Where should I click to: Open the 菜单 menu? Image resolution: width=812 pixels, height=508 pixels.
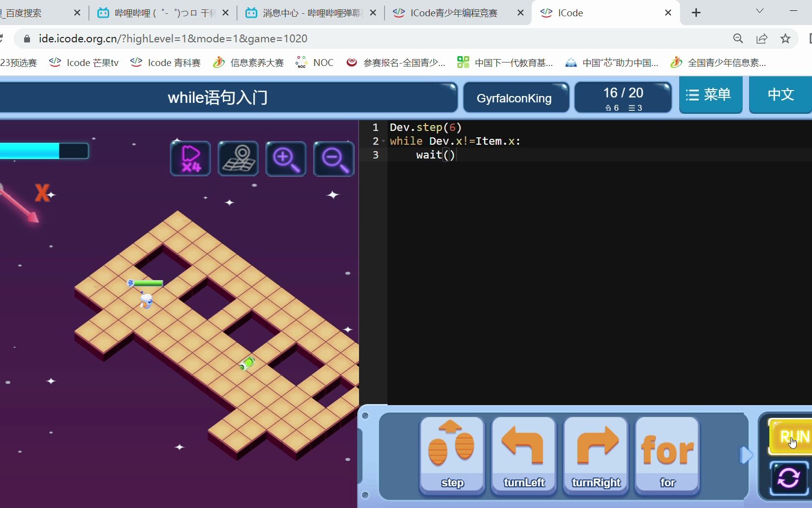710,95
